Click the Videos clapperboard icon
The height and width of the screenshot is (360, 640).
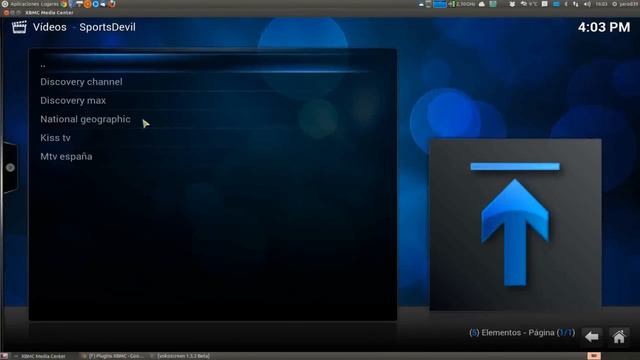(x=19, y=27)
